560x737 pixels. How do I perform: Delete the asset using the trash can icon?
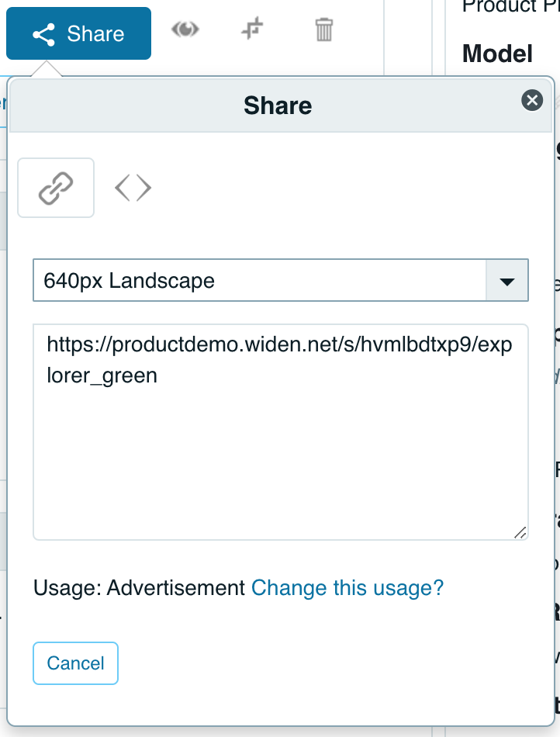pyautogui.click(x=323, y=31)
